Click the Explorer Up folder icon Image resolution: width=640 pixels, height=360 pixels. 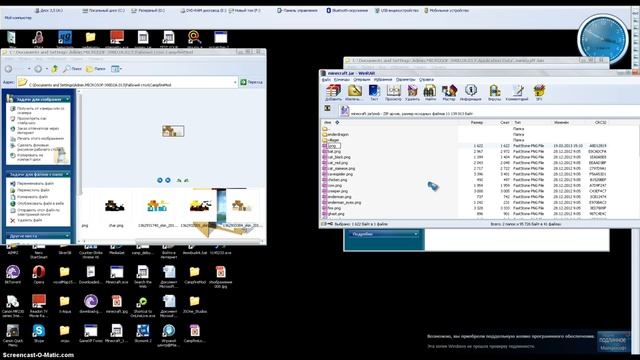point(55,69)
